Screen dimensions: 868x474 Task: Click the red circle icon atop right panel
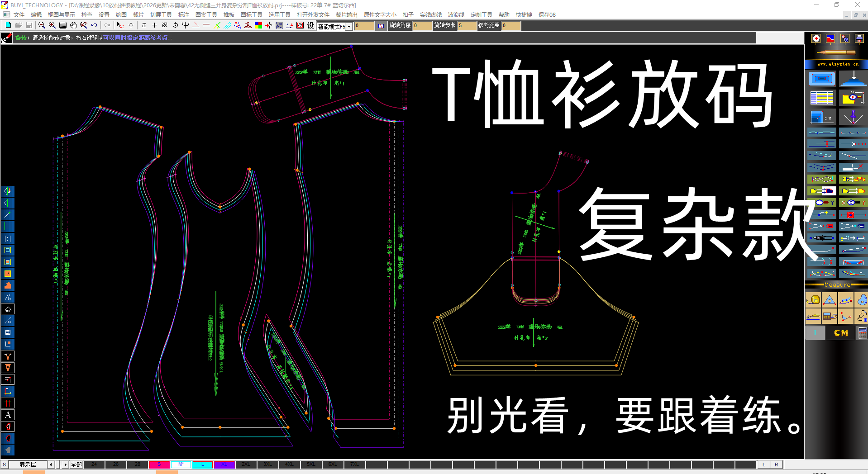(816, 38)
